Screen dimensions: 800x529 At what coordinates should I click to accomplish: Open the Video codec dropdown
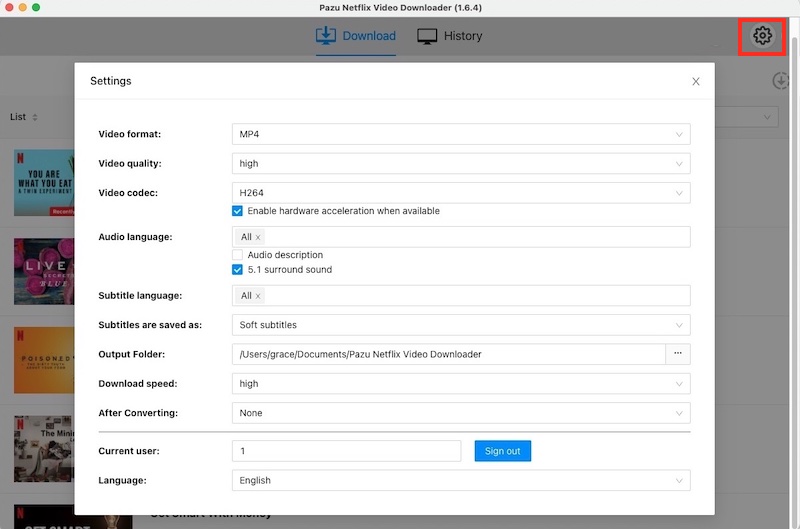tap(461, 193)
